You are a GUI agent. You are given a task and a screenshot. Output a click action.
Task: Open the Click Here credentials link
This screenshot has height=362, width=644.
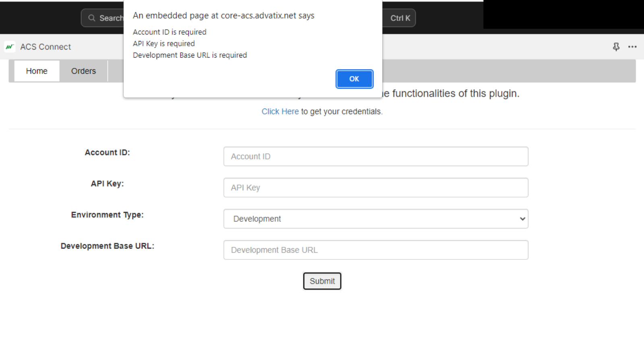pos(280,111)
